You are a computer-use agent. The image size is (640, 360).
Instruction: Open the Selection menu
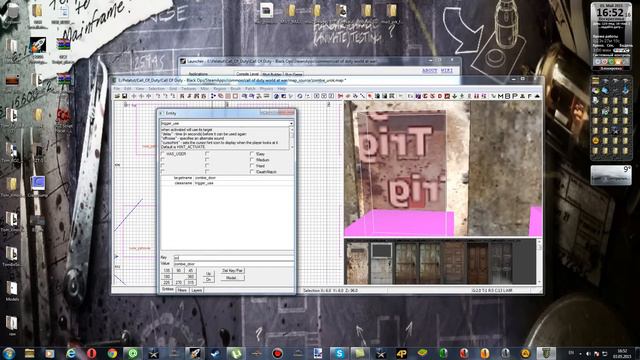click(x=157, y=89)
